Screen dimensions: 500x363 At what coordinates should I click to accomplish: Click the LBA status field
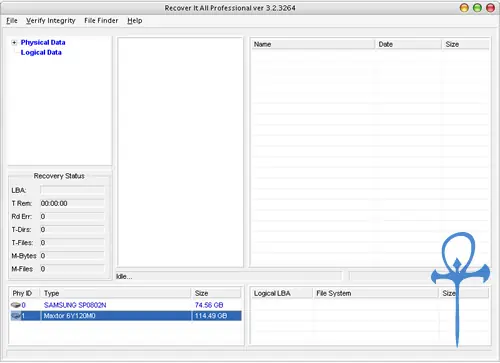(72, 190)
